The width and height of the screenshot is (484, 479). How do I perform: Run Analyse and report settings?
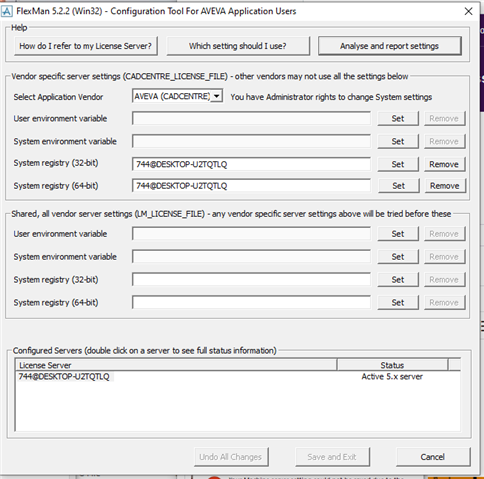pyautogui.click(x=389, y=46)
